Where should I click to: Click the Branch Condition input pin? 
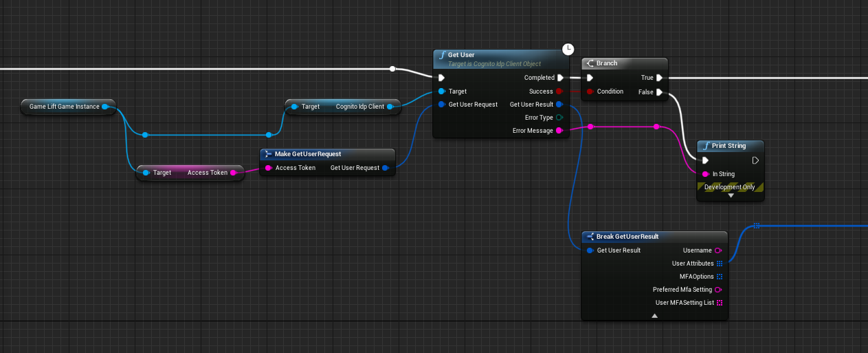point(590,92)
